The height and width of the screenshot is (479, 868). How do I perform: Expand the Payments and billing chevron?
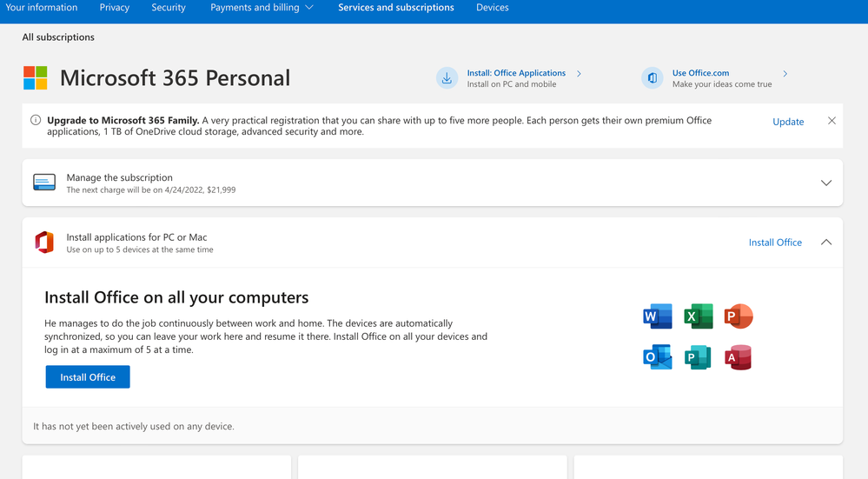click(x=309, y=8)
